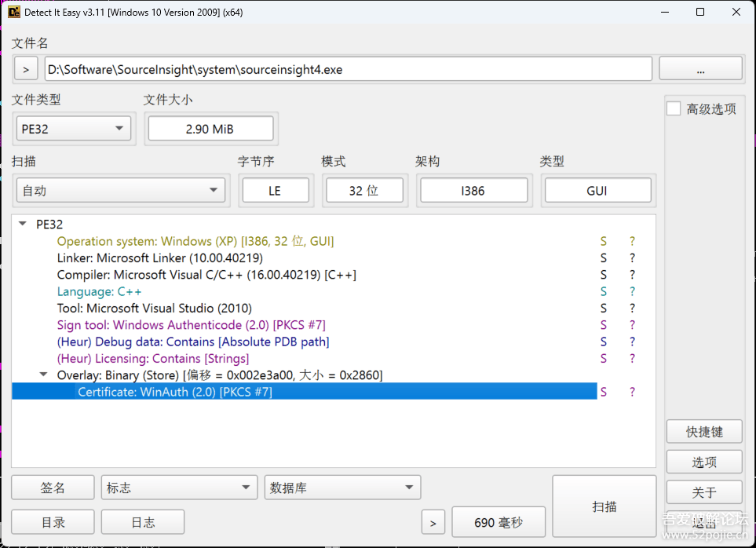This screenshot has height=548, width=756.
Task: Click ? for Compiler row
Action: coord(632,275)
